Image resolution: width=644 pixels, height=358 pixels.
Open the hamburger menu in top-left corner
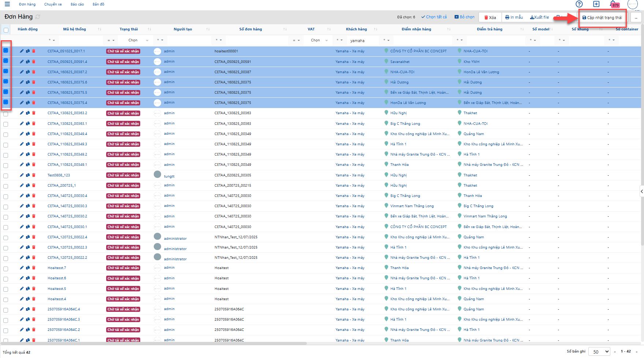pos(7,4)
